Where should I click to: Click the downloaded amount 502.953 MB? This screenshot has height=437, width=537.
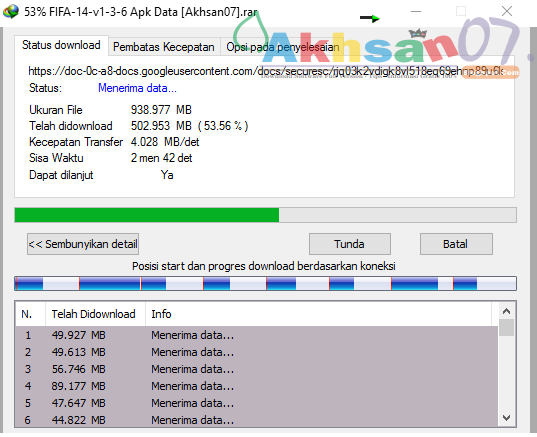[x=161, y=126]
